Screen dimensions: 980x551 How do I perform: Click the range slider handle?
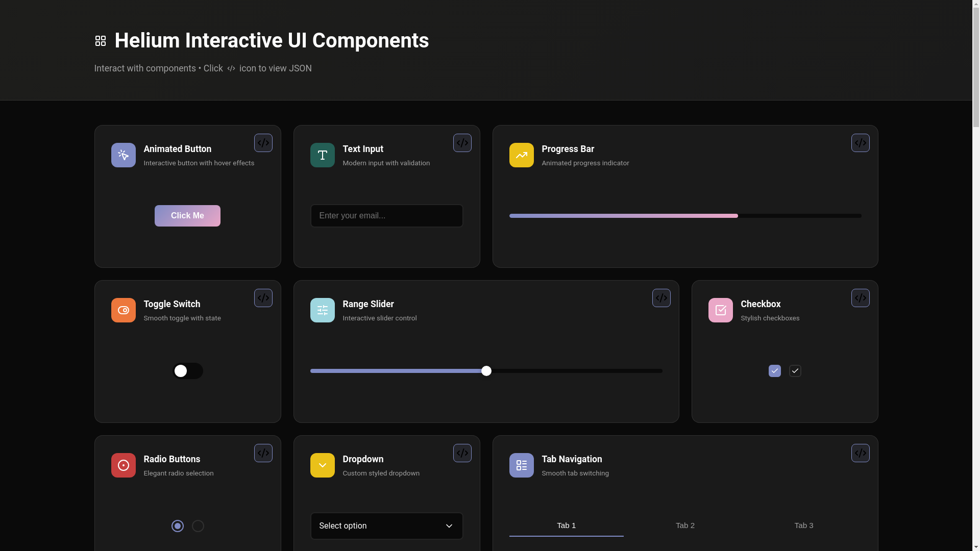point(486,371)
